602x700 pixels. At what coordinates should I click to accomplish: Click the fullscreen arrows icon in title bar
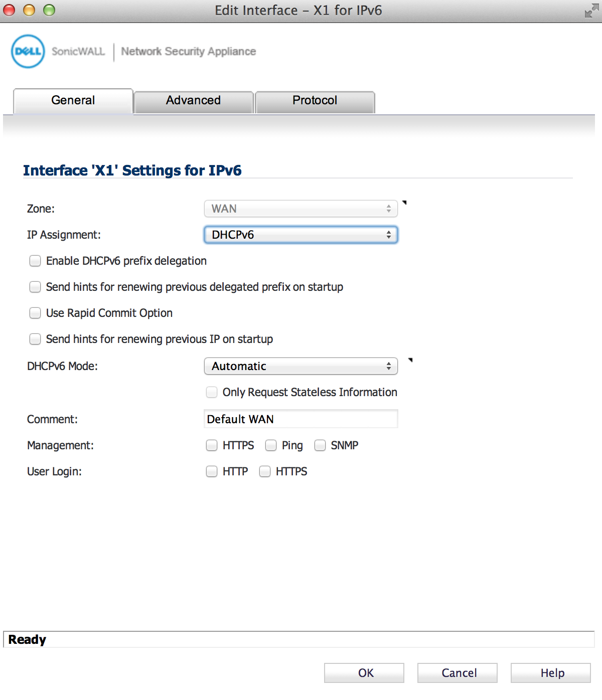click(591, 11)
